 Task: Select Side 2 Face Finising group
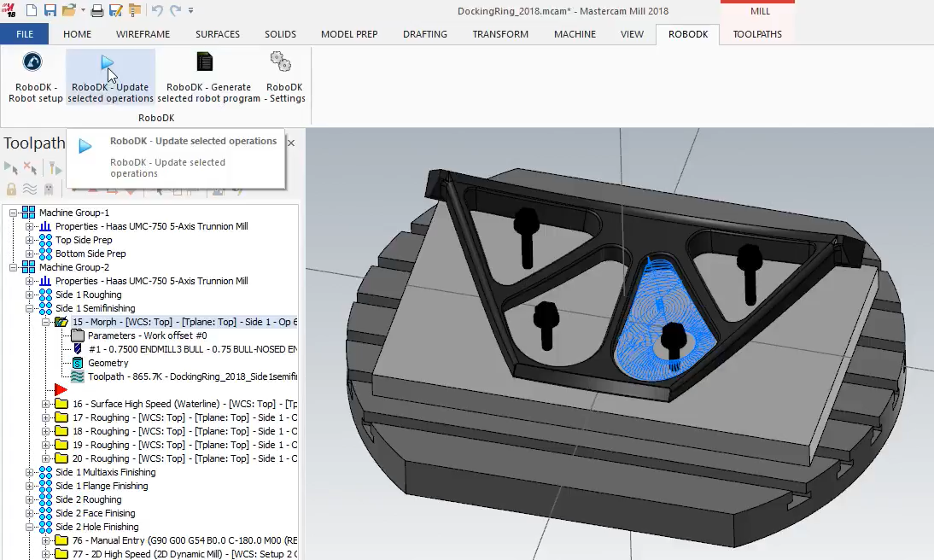[96, 514]
